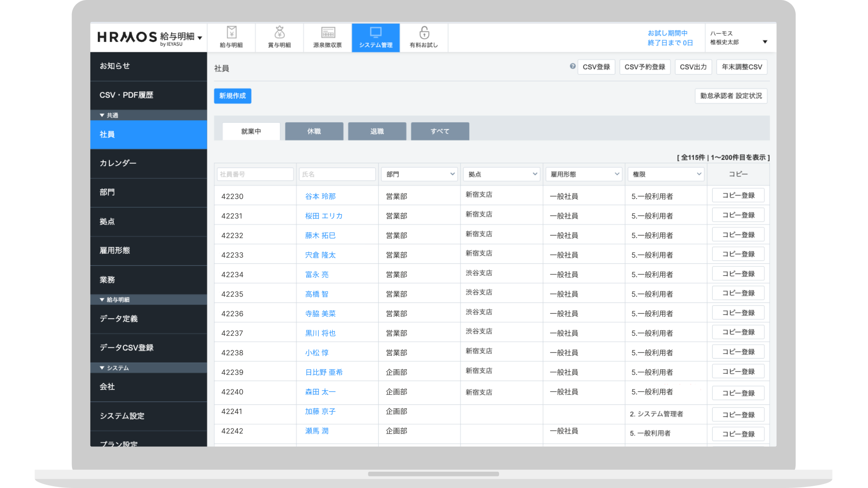868x488 pixels.
Task: Open the 部門 filter dropdown
Action: [420, 174]
